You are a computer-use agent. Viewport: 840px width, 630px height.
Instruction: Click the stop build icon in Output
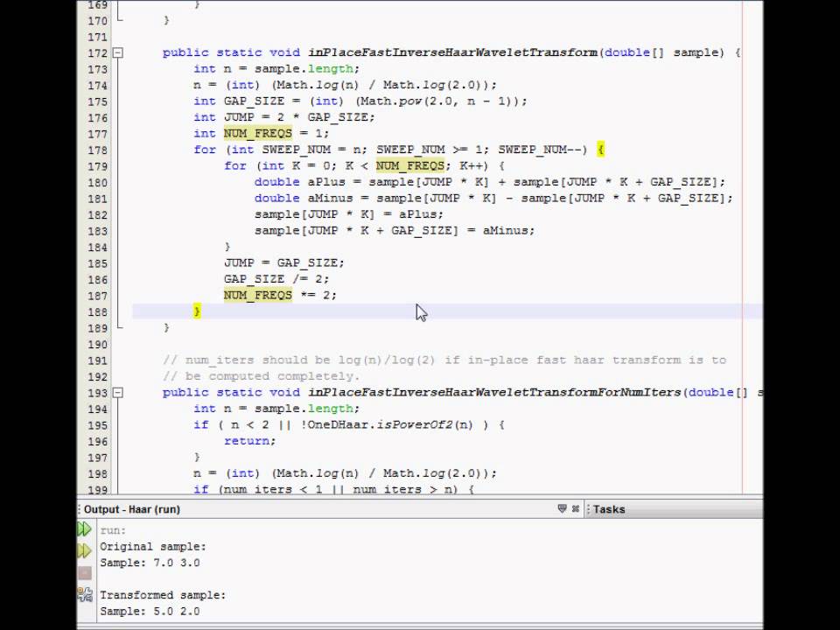point(85,573)
